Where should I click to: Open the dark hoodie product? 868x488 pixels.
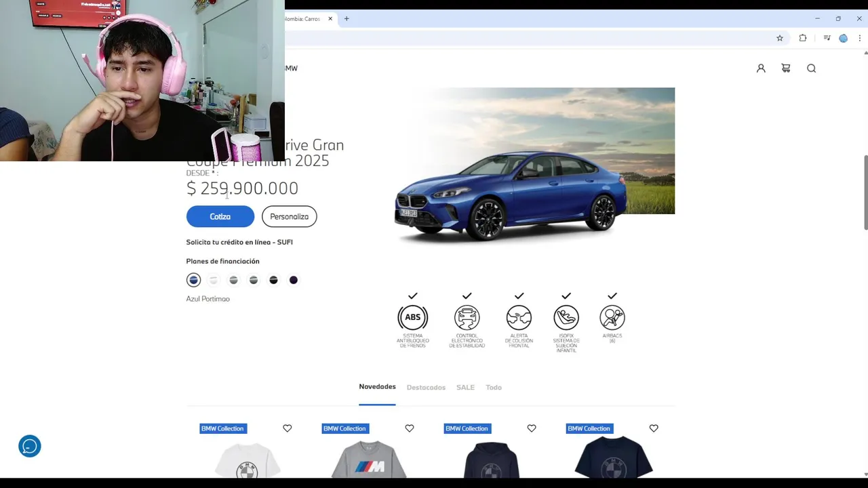(x=491, y=460)
